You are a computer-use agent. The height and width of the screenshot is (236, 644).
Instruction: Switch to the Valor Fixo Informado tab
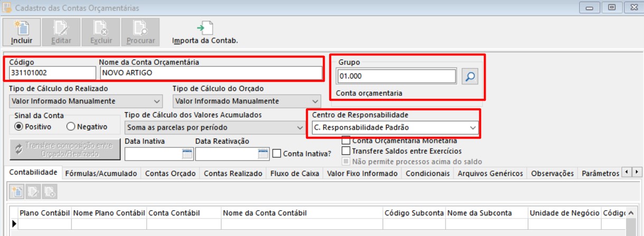(x=362, y=173)
